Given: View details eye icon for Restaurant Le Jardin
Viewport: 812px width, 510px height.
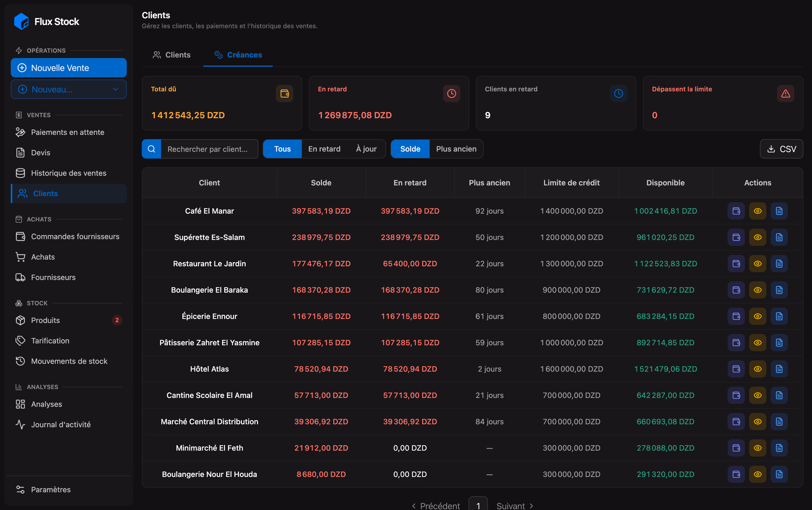Looking at the screenshot, I should click(758, 264).
